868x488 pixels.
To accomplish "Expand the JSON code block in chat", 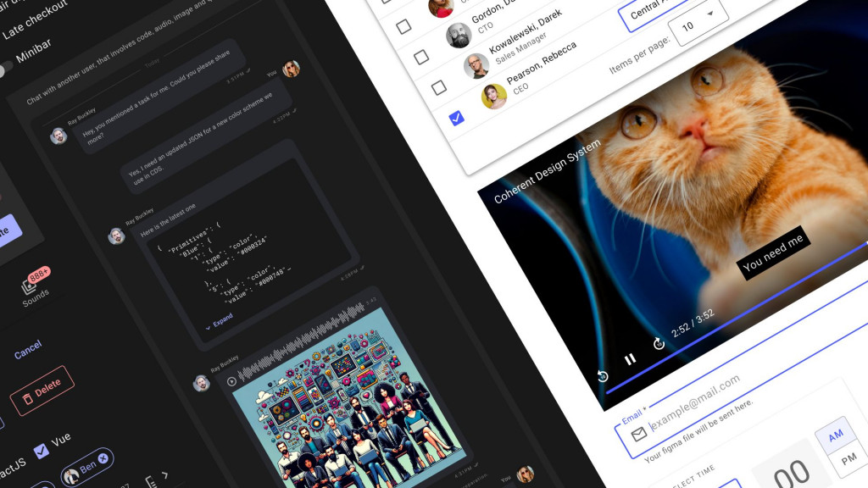I will [222, 323].
